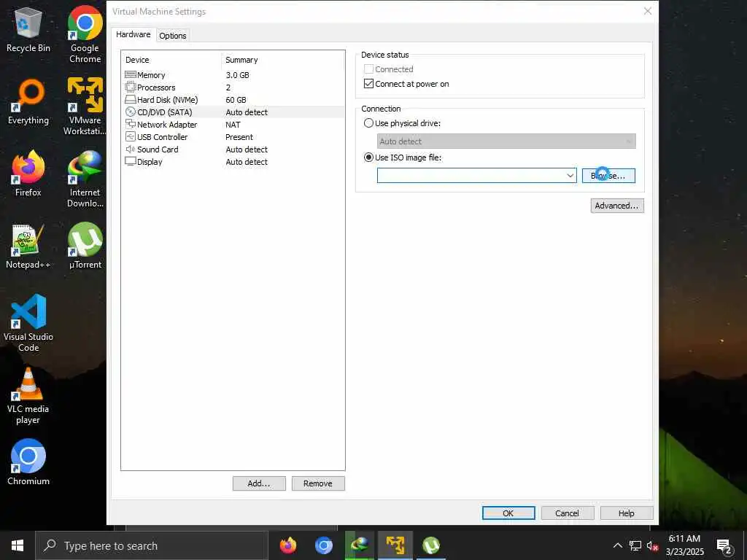
Task: Show hidden system tray icons
Action: pyautogui.click(x=617, y=545)
